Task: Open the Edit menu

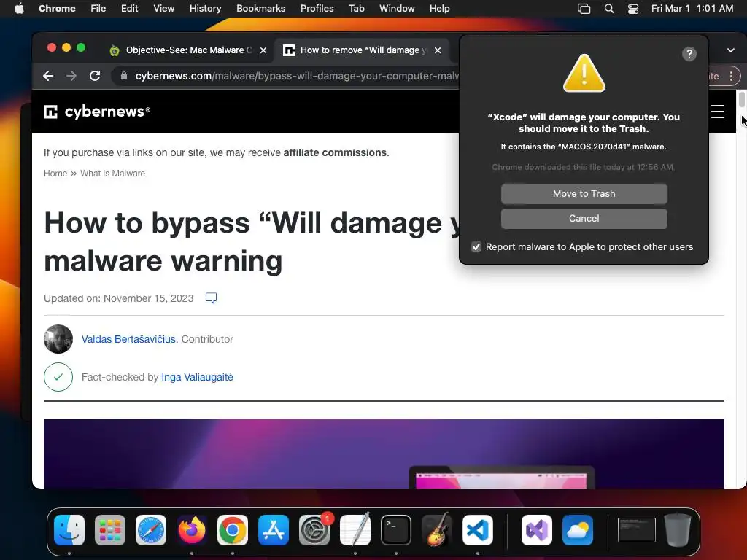Action: [x=130, y=8]
